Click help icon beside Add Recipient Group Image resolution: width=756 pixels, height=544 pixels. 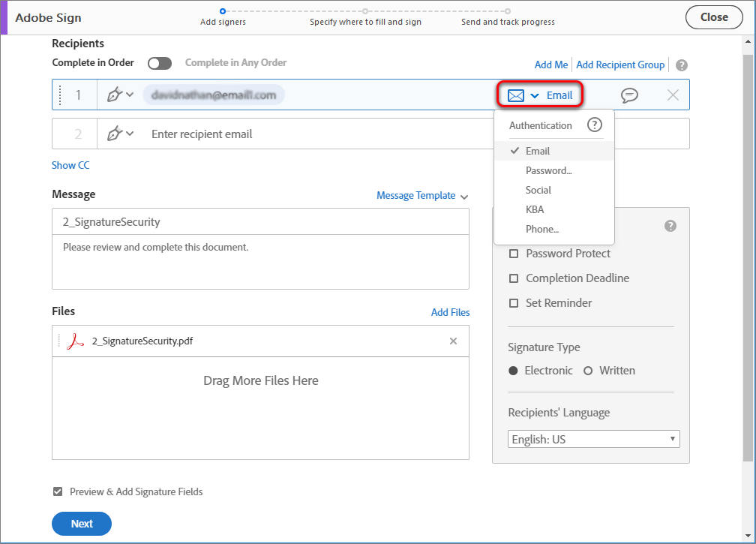pyautogui.click(x=681, y=65)
